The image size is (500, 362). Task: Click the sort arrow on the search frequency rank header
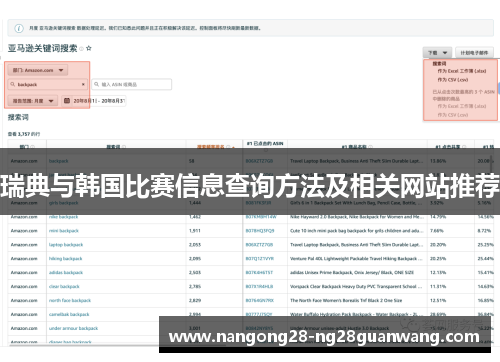click(233, 147)
